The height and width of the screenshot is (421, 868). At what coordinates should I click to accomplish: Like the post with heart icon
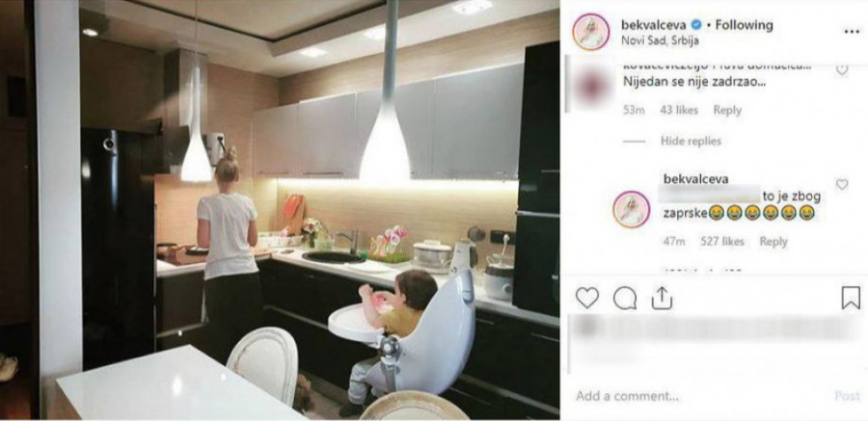pos(586,299)
